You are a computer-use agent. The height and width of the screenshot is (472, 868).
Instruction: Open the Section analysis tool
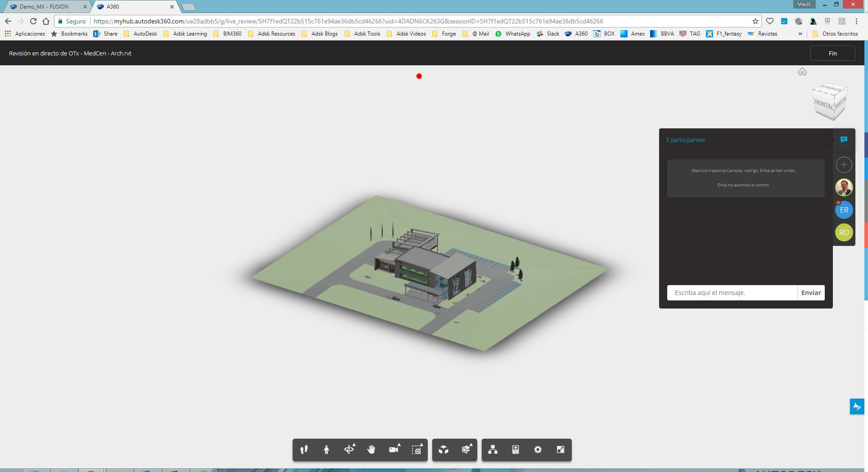(x=466, y=449)
